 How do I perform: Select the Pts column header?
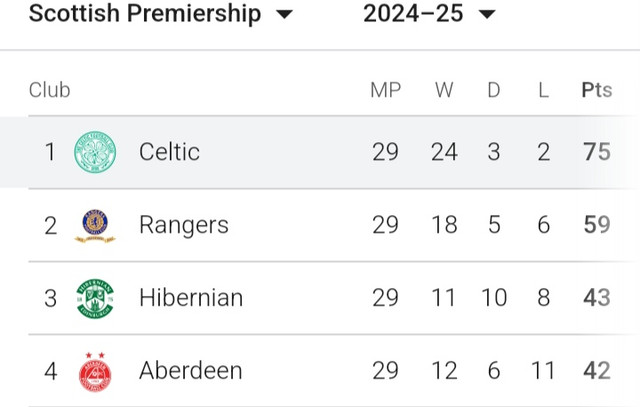pyautogui.click(x=597, y=90)
